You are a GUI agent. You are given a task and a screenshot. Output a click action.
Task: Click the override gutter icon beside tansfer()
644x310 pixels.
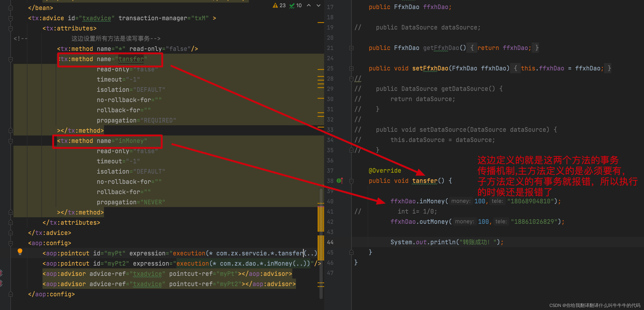[340, 180]
